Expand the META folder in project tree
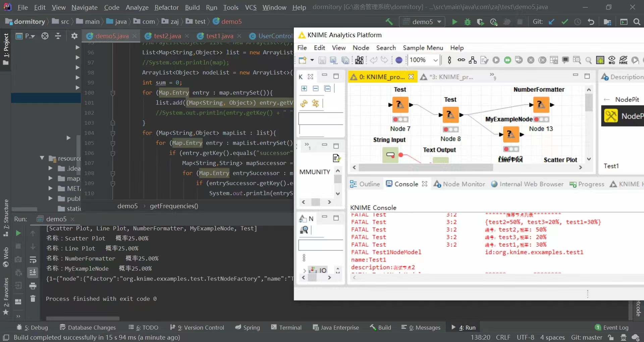 (50, 188)
